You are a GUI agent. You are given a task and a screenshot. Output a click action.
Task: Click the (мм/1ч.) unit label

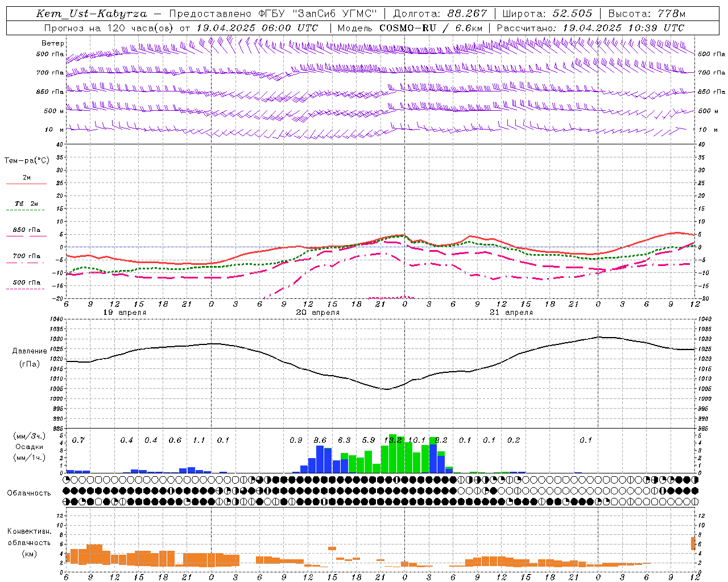point(29,458)
